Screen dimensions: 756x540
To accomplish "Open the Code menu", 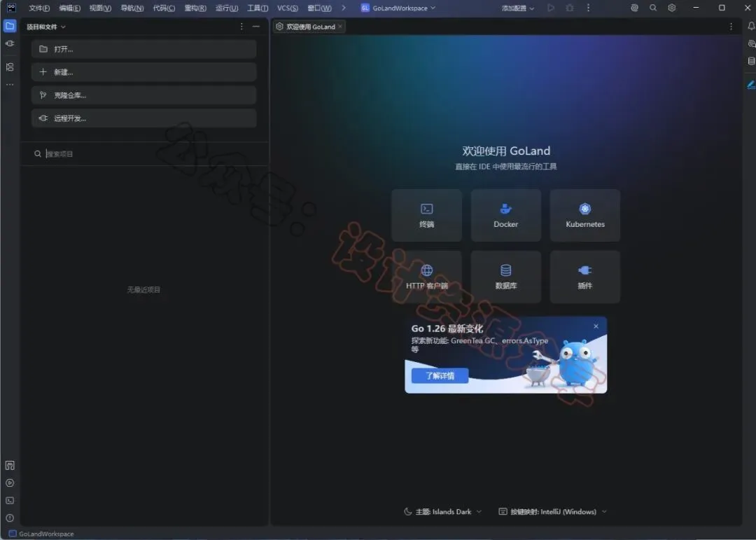I will (x=164, y=8).
